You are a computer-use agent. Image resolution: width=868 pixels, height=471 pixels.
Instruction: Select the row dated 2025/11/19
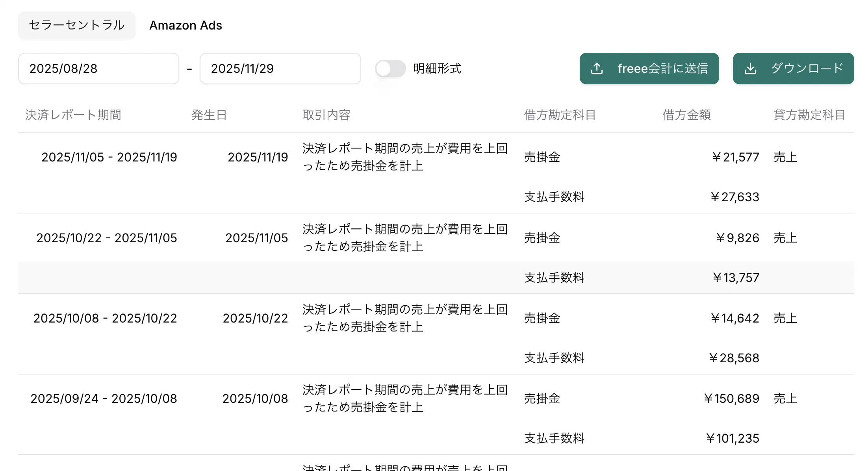[258, 157]
